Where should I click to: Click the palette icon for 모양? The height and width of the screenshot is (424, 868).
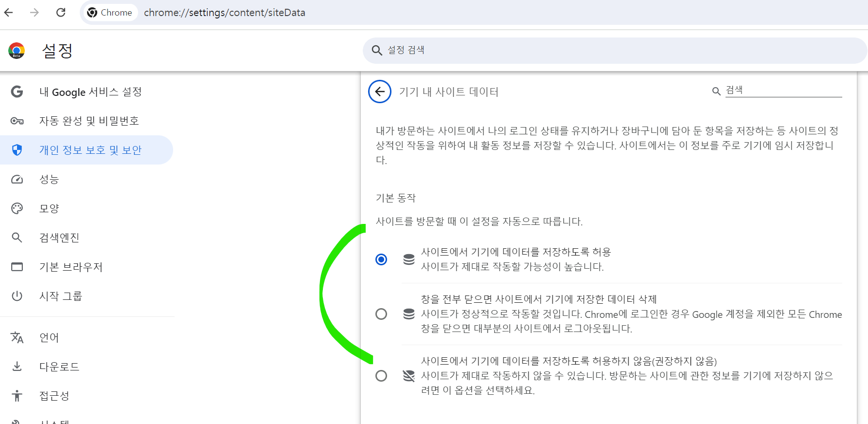click(x=17, y=208)
